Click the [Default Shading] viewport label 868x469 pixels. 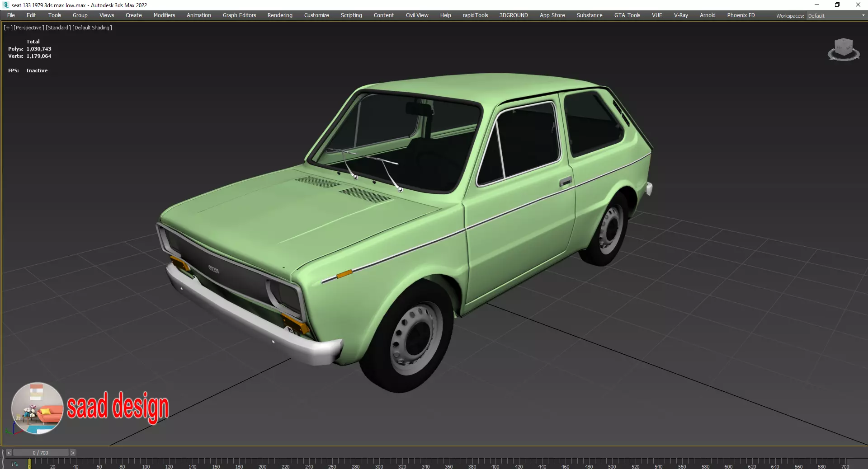click(x=92, y=28)
